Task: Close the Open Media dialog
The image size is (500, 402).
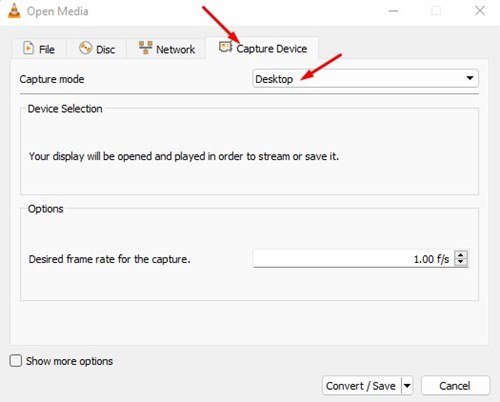Action: (480, 11)
